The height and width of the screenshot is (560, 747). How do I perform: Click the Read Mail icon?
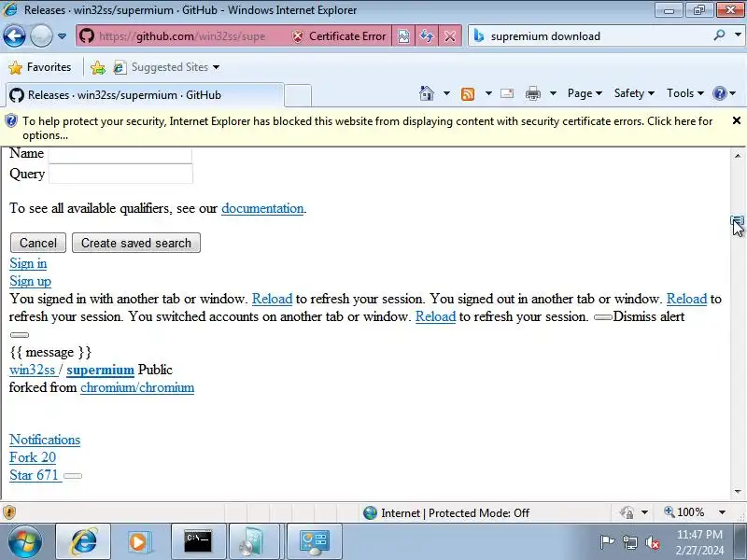(x=507, y=93)
